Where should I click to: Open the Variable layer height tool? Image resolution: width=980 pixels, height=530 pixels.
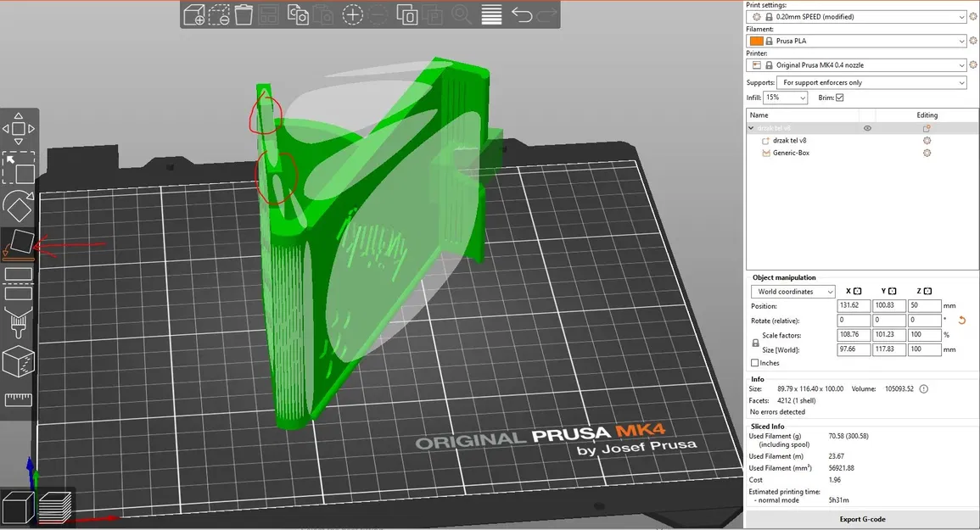coord(491,14)
